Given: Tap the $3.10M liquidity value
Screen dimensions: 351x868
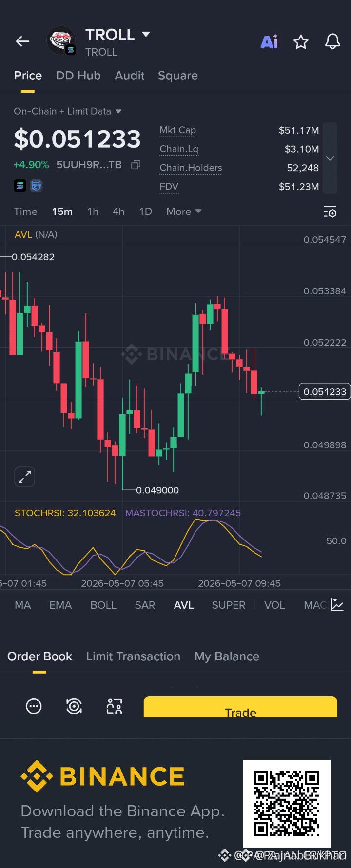Looking at the screenshot, I should 302,149.
